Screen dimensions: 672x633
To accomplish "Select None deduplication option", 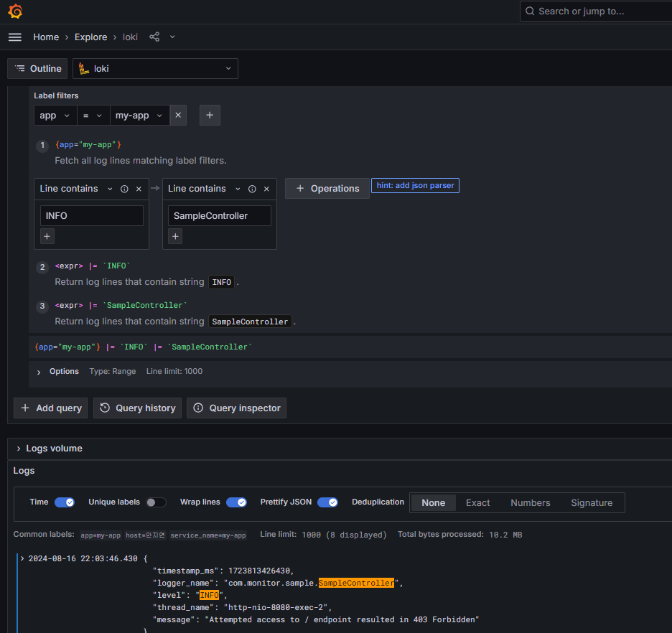I will click(x=434, y=503).
